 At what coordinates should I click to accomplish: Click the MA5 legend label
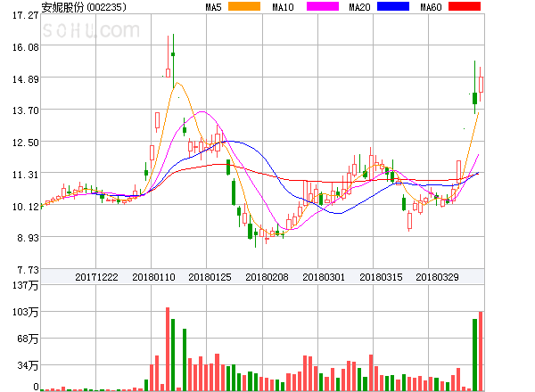pyautogui.click(x=213, y=7)
